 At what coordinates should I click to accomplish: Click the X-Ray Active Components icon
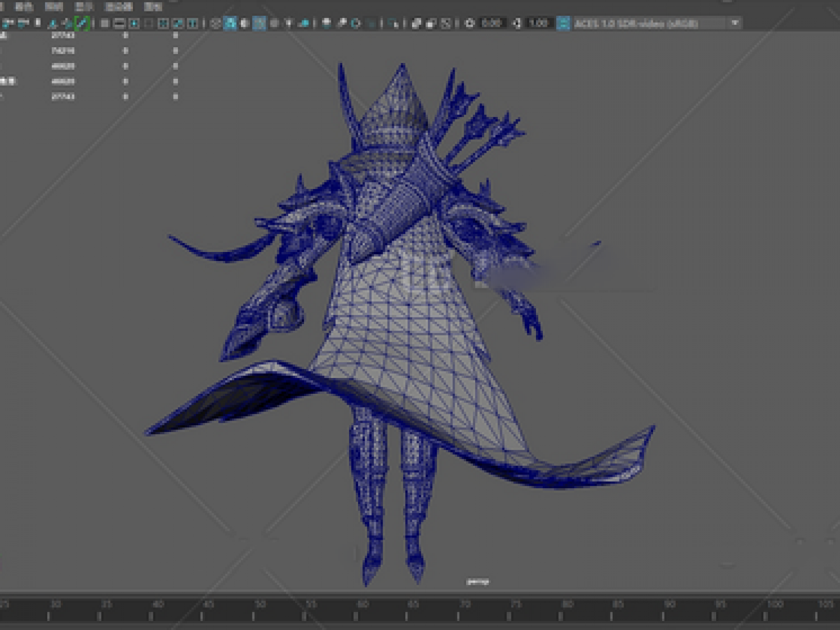click(x=431, y=23)
